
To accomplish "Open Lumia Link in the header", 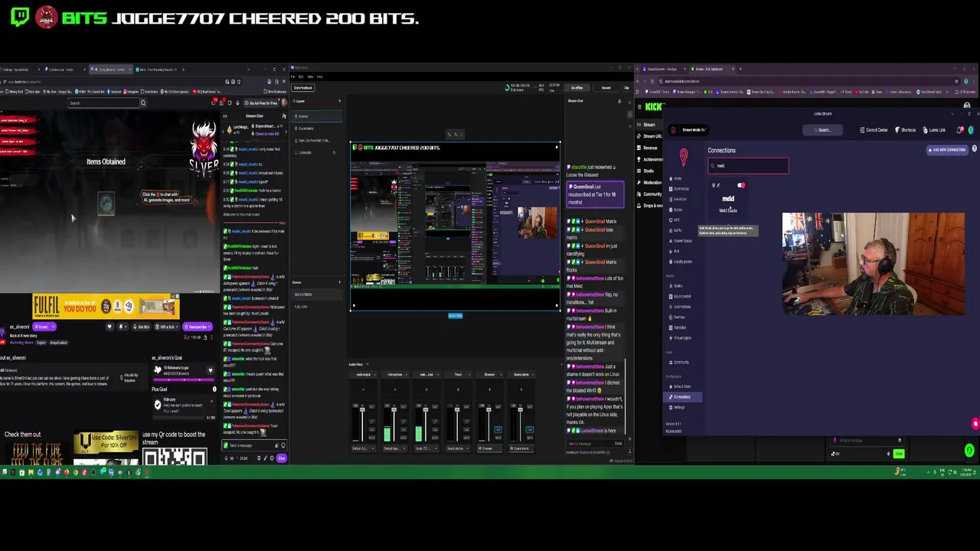I will (x=934, y=130).
